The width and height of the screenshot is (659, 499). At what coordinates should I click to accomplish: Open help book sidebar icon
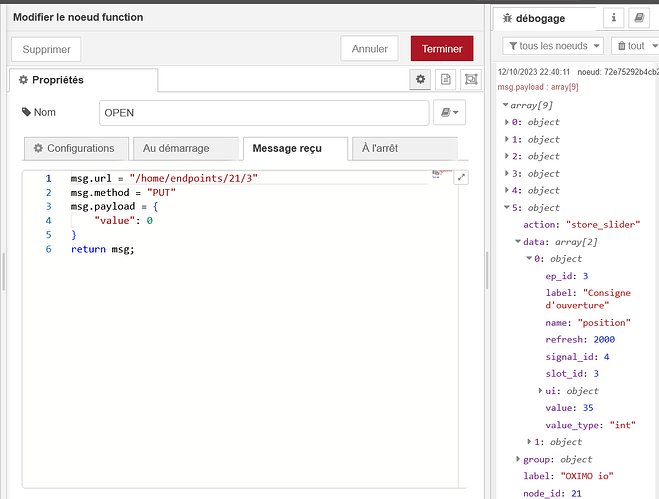pyautogui.click(x=638, y=18)
